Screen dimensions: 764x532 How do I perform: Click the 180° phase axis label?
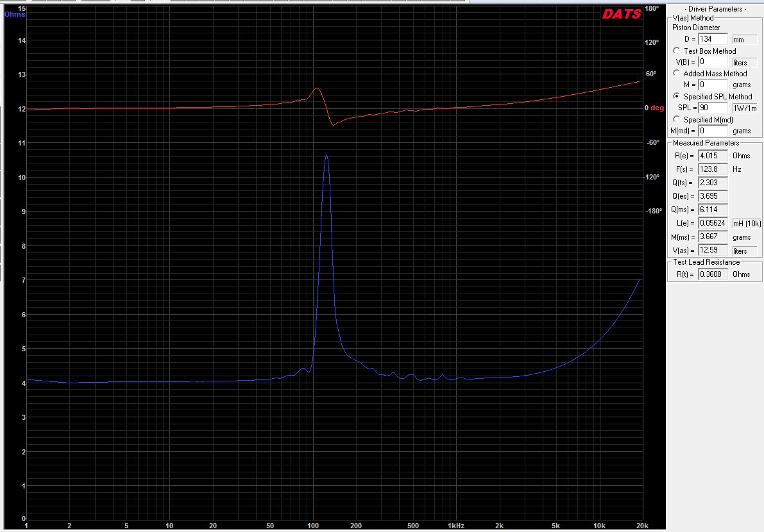(652, 9)
